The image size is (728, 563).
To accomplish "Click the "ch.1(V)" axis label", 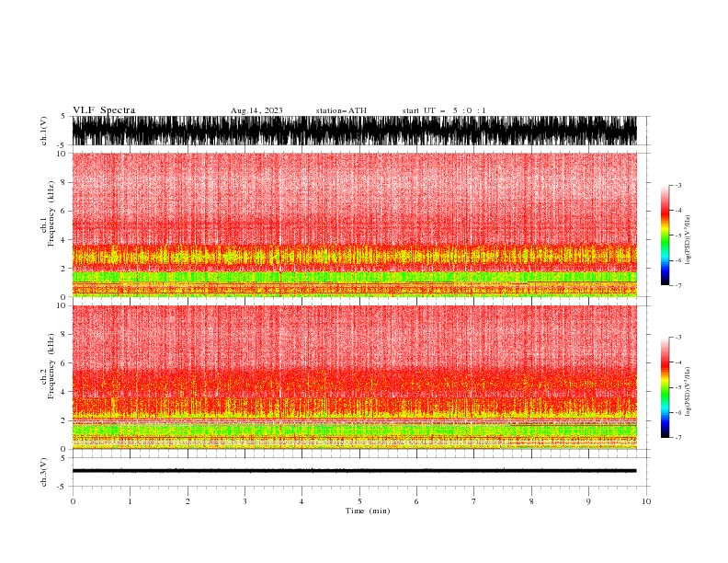I will tap(44, 131).
